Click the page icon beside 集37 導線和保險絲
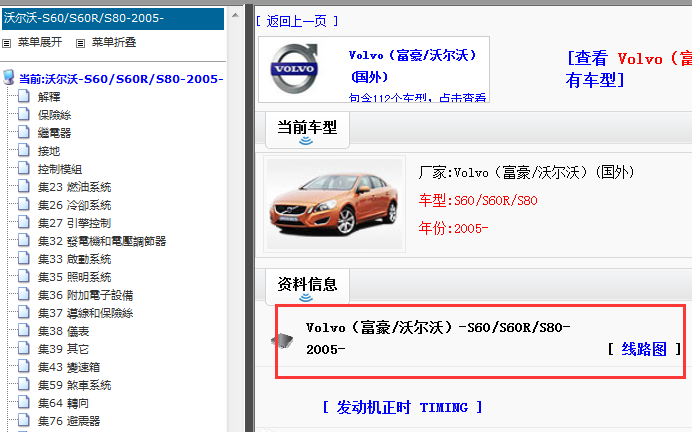 [24, 312]
